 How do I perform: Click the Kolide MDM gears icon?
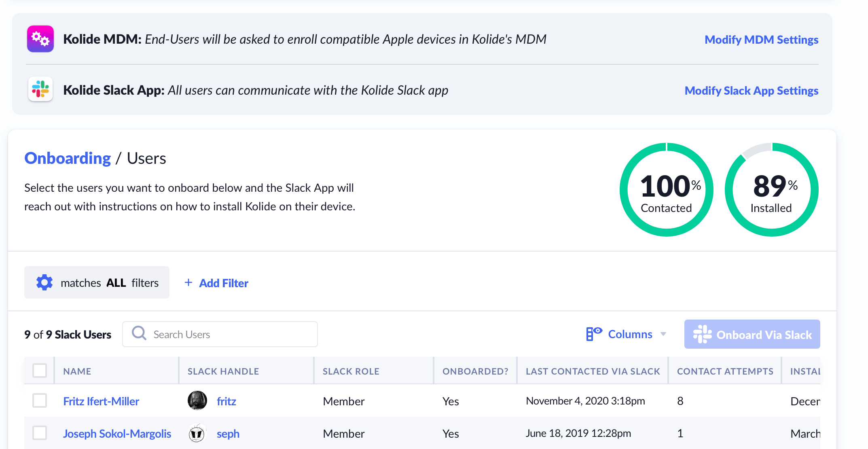click(x=40, y=39)
